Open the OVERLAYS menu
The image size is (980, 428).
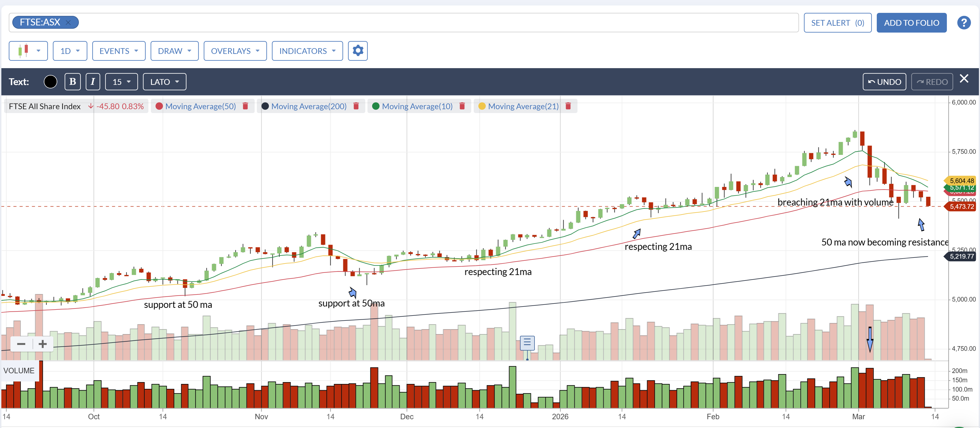235,51
